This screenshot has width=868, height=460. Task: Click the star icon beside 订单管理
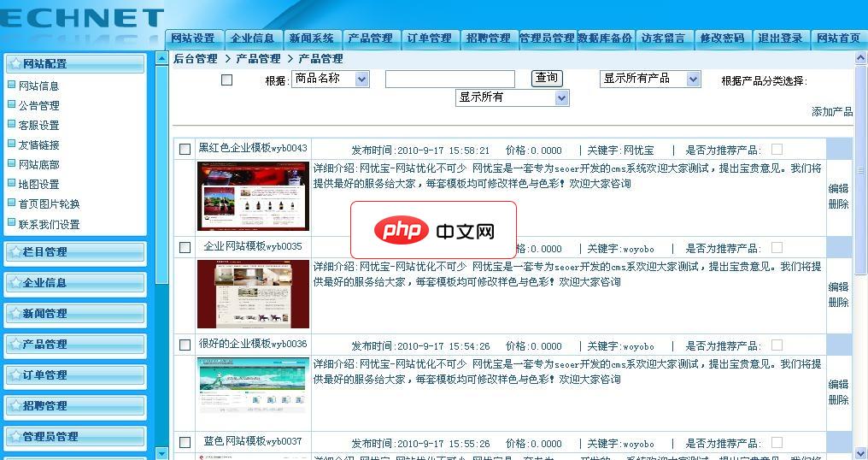[14, 375]
